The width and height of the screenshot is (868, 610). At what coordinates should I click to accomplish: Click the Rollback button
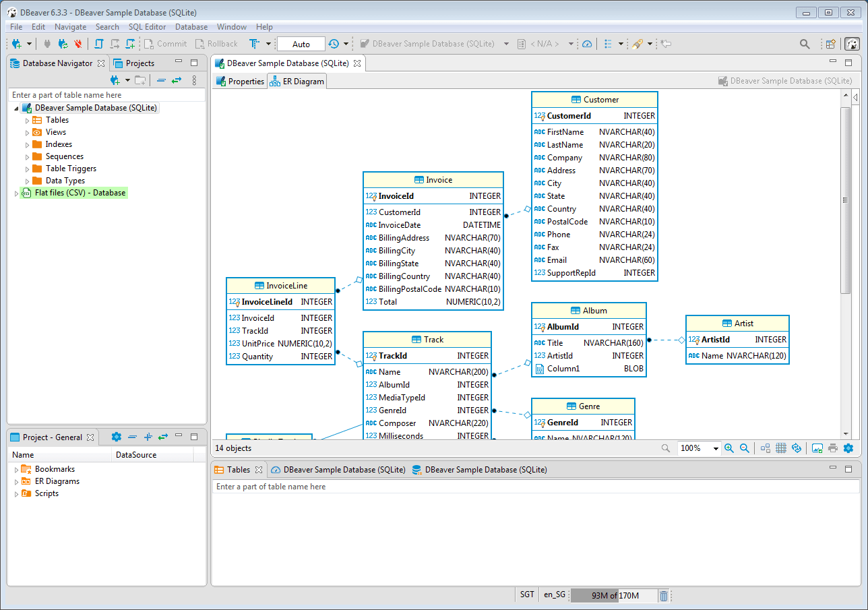216,44
